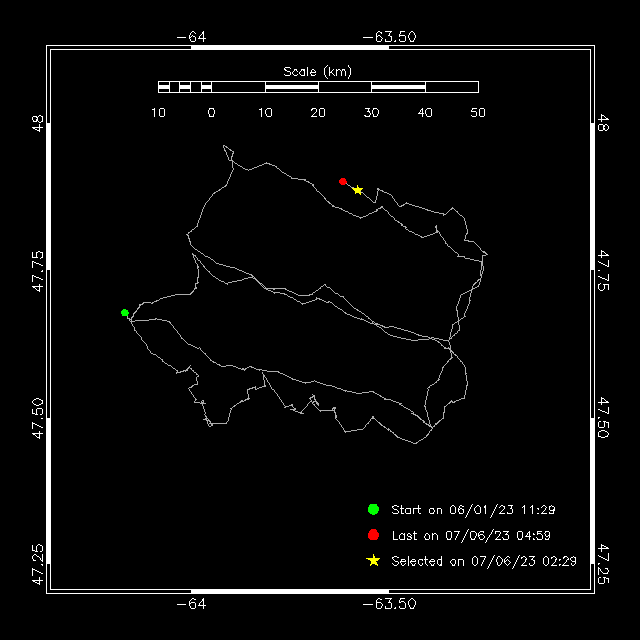The width and height of the screenshot is (640, 640).
Task: Click the red last position marker on the track
Action: click(343, 181)
